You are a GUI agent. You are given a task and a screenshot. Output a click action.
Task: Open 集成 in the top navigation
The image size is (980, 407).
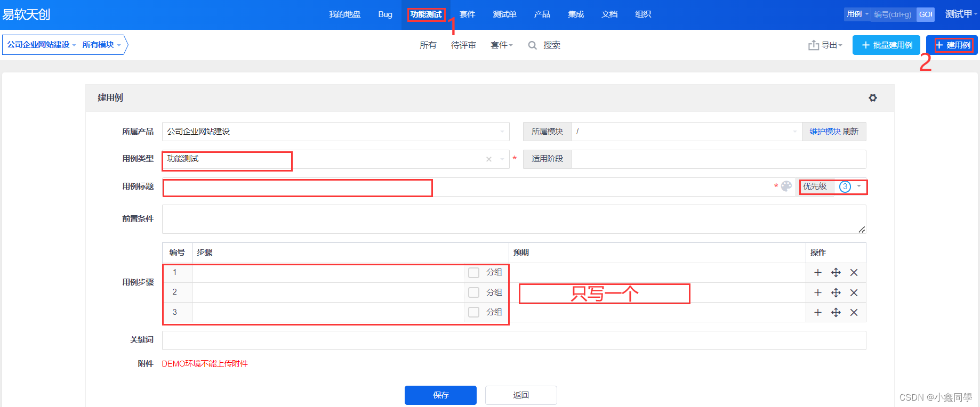(x=576, y=14)
